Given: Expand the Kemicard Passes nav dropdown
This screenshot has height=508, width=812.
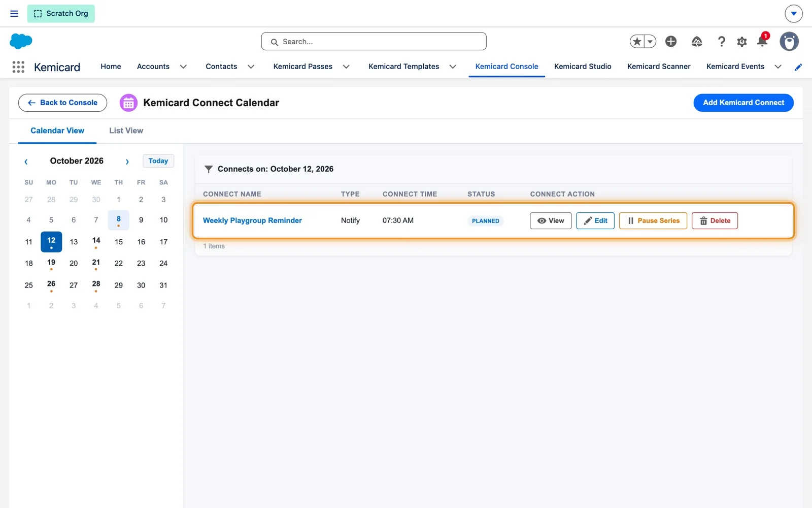Looking at the screenshot, I should point(346,67).
